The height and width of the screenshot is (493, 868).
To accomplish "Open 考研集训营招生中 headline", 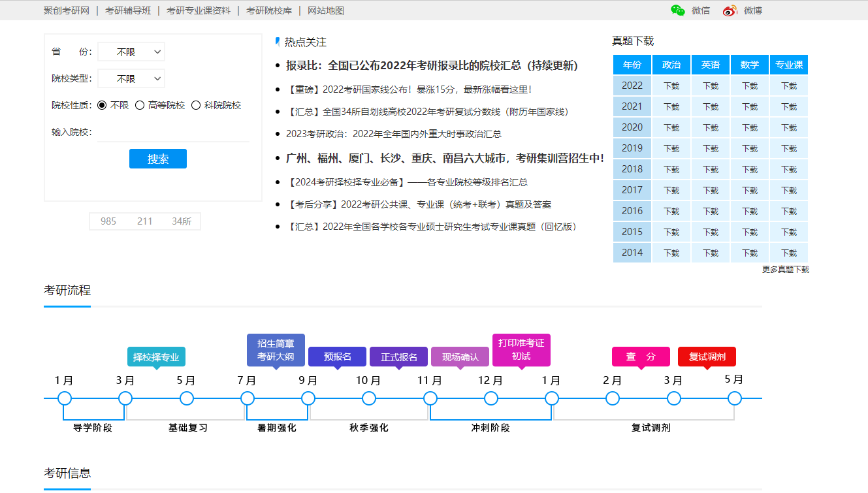I will click(445, 158).
